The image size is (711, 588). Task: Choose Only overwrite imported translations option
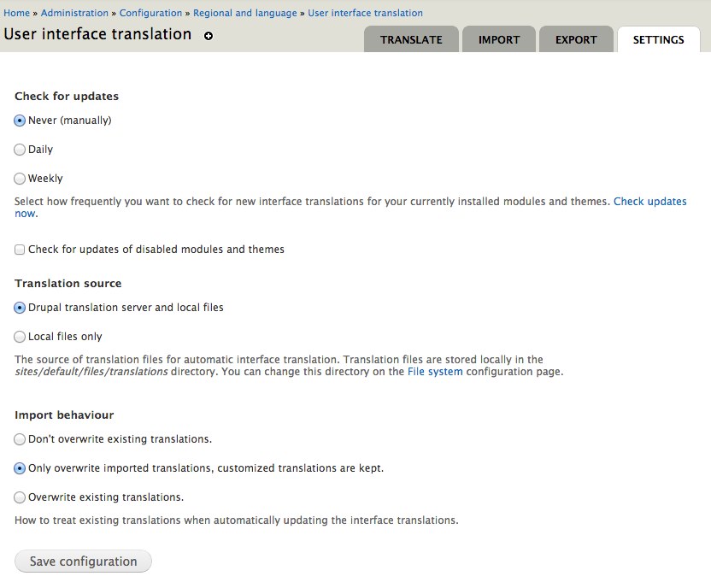pyautogui.click(x=20, y=468)
